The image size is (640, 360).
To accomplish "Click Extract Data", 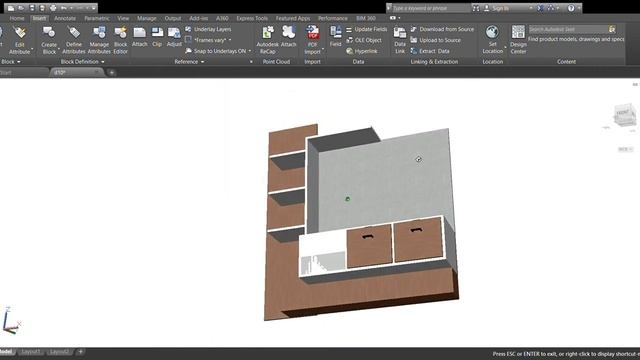I will click(429, 51).
